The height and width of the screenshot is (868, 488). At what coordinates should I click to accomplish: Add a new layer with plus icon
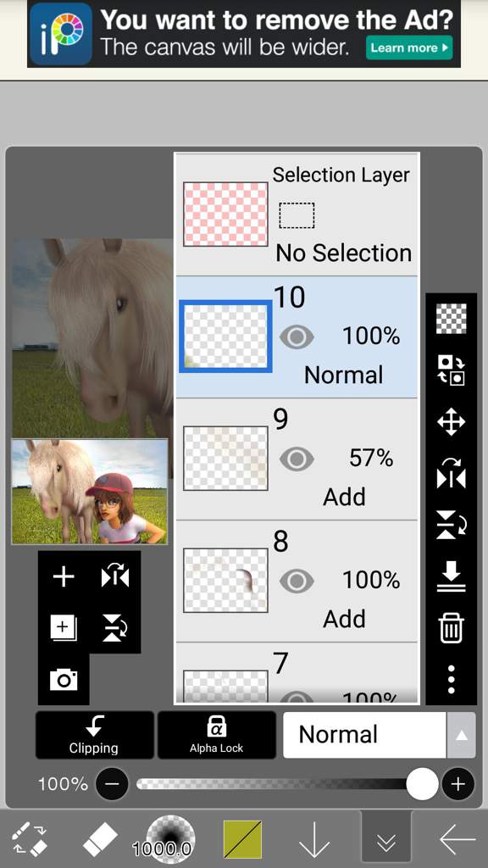[x=64, y=576]
